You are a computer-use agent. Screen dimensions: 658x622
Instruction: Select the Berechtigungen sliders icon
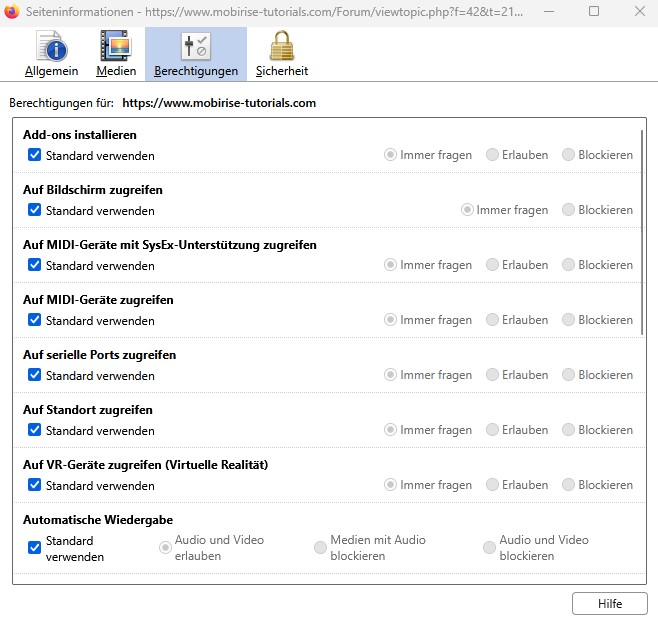tap(196, 46)
